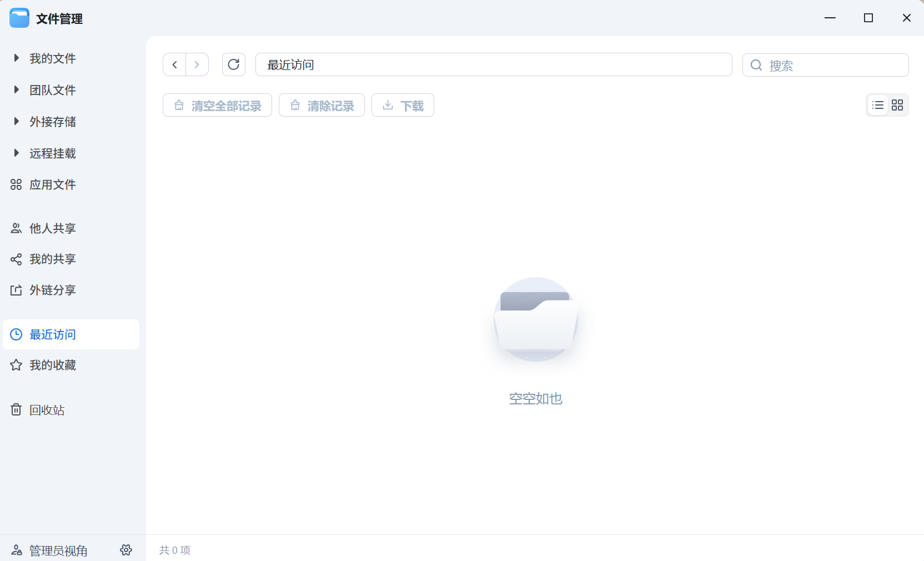Click the 应用文件 apps icon
Image resolution: width=924 pixels, height=561 pixels.
point(16,184)
